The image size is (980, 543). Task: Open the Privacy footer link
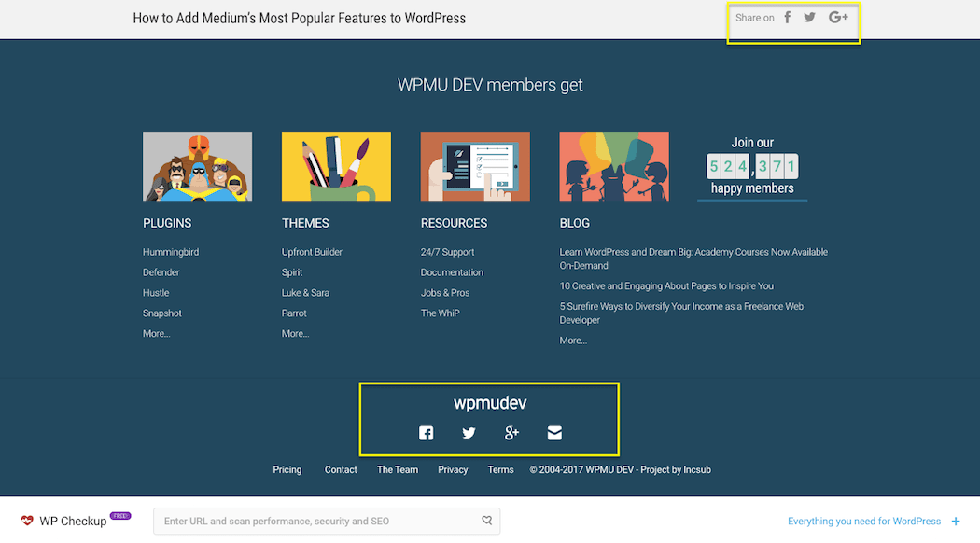[453, 470]
